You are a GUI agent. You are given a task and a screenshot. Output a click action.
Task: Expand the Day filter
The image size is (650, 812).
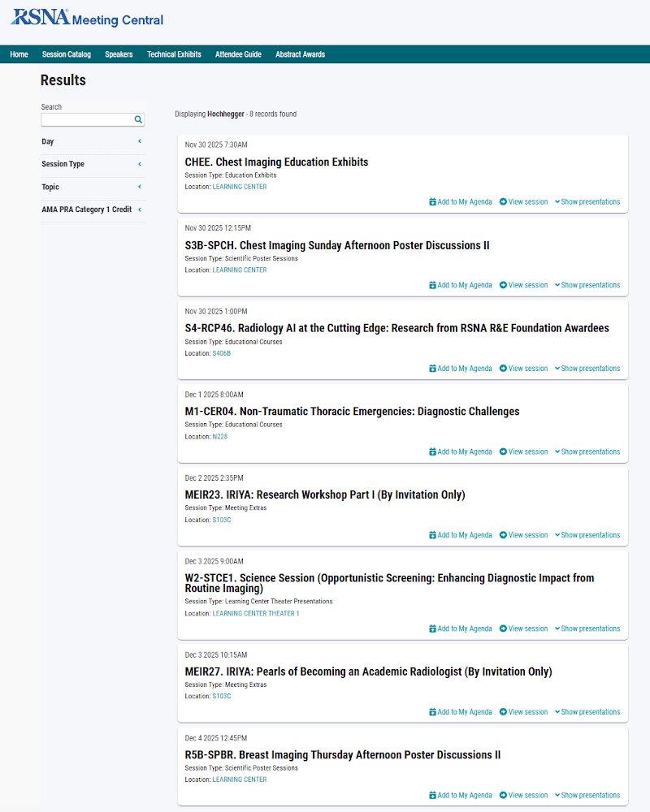[93, 141]
